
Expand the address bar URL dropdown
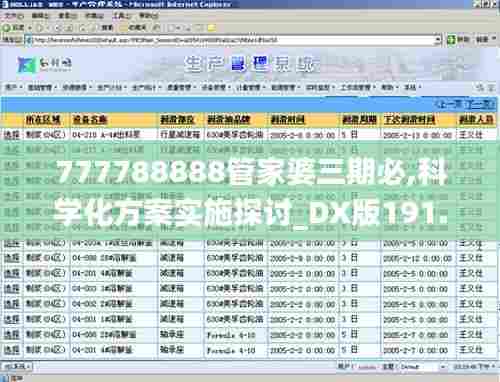[438, 40]
